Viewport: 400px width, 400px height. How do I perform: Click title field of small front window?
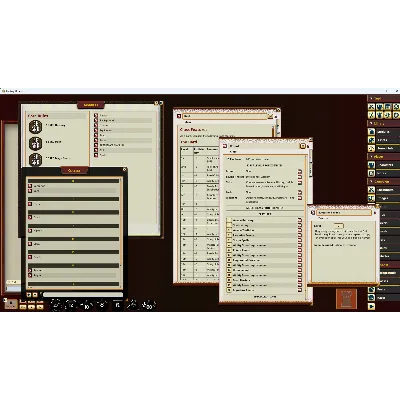coord(344,212)
